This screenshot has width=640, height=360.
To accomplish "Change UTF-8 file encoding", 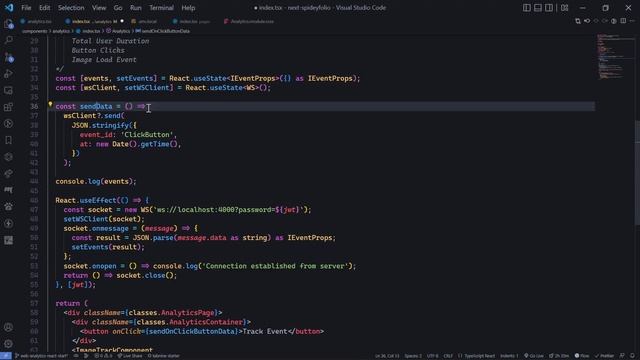I will coord(432,356).
